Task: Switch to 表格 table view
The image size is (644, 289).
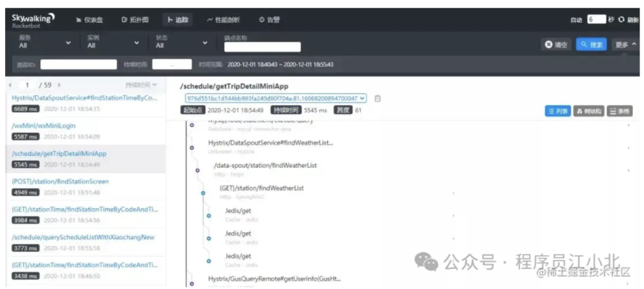Action: click(x=619, y=111)
